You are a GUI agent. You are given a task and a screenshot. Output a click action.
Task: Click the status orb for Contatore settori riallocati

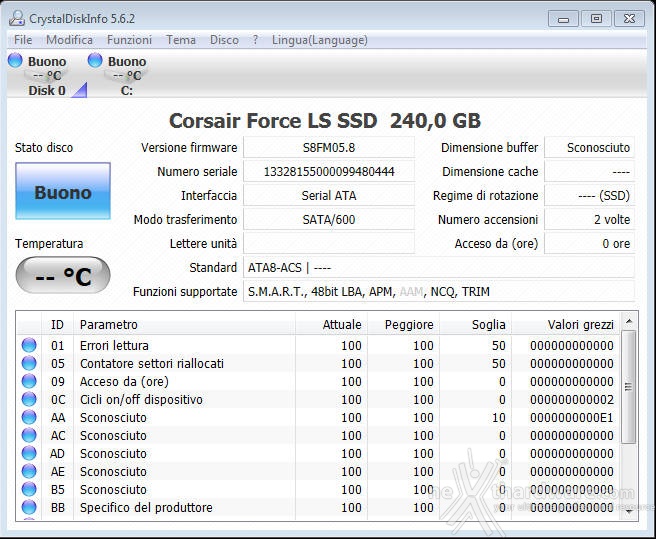point(29,363)
